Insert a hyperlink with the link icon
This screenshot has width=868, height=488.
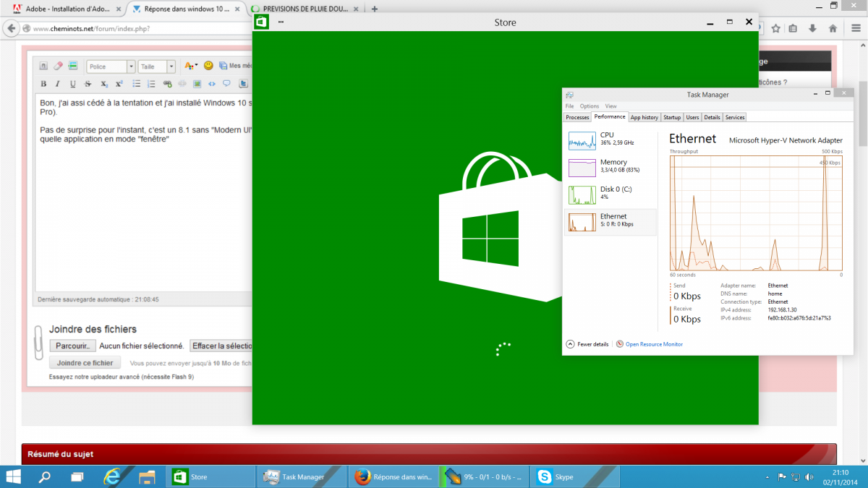click(x=168, y=84)
